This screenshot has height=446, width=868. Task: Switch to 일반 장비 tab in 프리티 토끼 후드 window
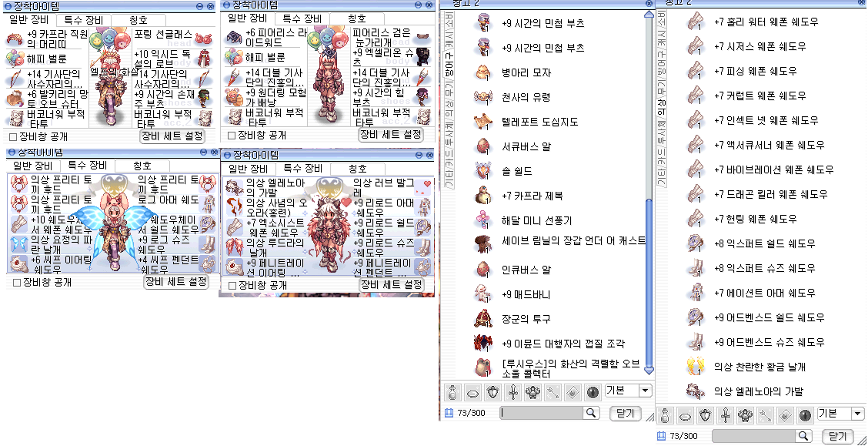[32, 165]
